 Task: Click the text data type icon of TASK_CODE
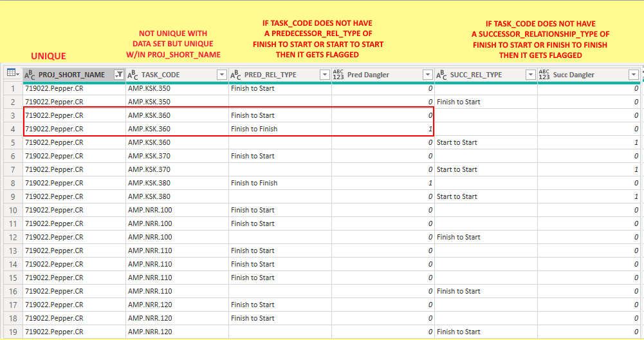point(133,75)
